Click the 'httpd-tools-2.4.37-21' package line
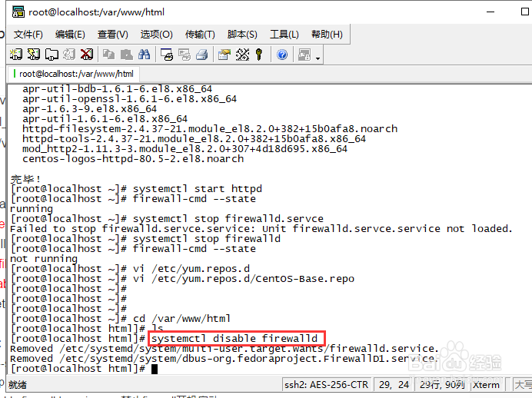532x398 pixels. coord(194,138)
